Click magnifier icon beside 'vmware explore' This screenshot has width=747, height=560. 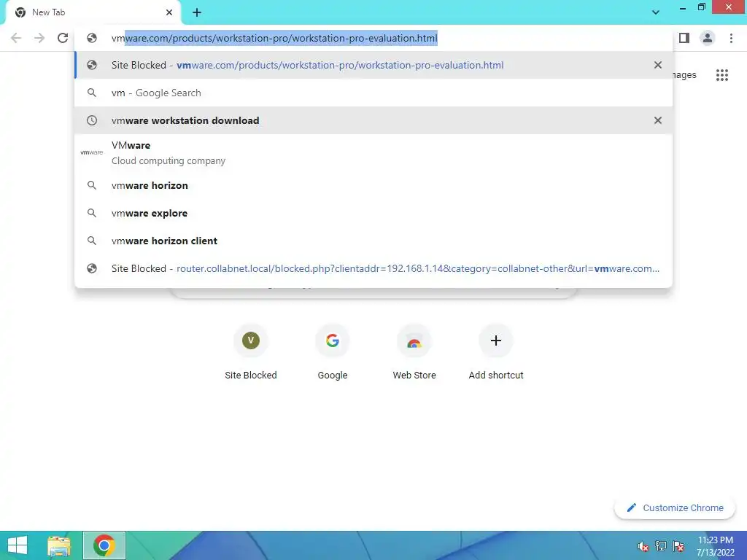[92, 213]
